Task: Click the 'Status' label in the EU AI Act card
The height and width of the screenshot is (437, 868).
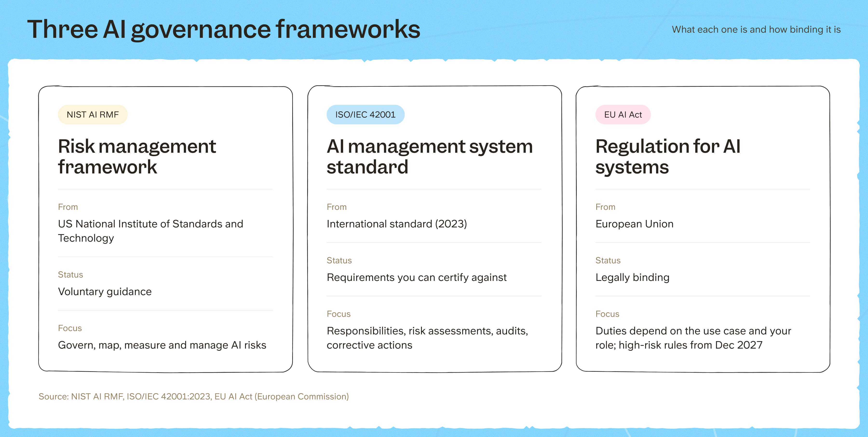Action: (608, 260)
